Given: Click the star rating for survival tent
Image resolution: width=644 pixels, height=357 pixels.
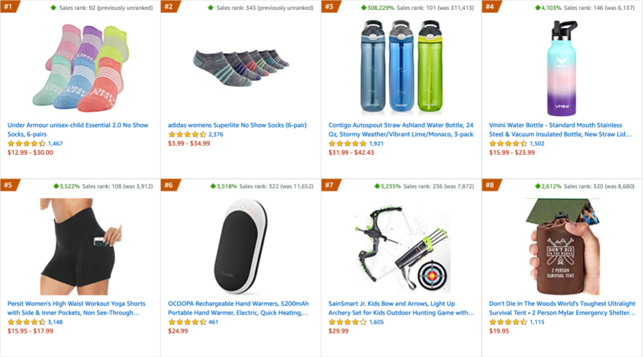Looking at the screenshot, I should pos(508,322).
